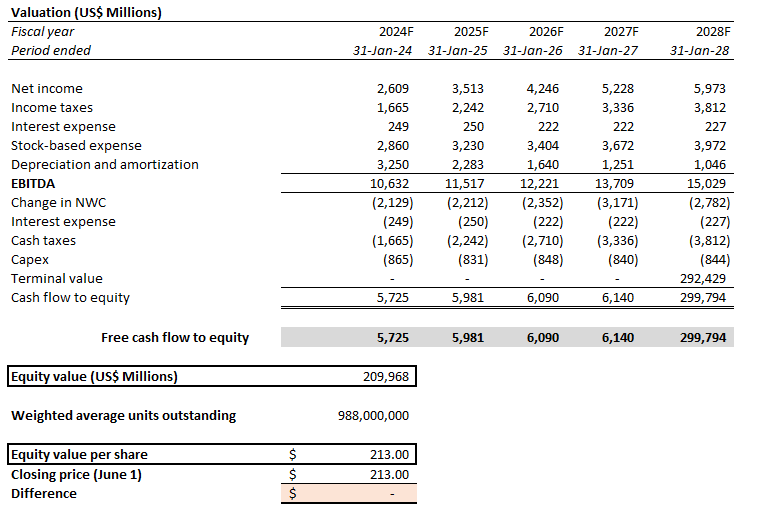Select depreciation value 1,046

[x=709, y=164]
